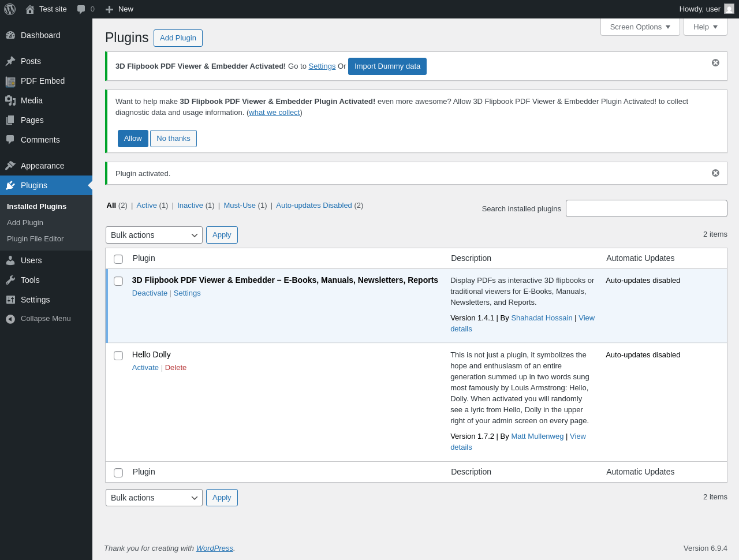This screenshot has width=739, height=560.
Task: Click the Collapse Menu arrow icon
Action: pos(10,319)
